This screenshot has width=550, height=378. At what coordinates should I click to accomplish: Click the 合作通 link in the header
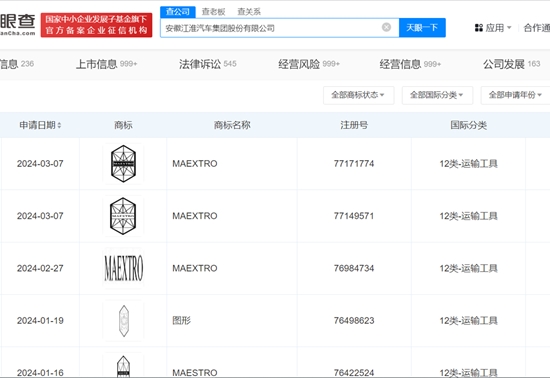537,28
